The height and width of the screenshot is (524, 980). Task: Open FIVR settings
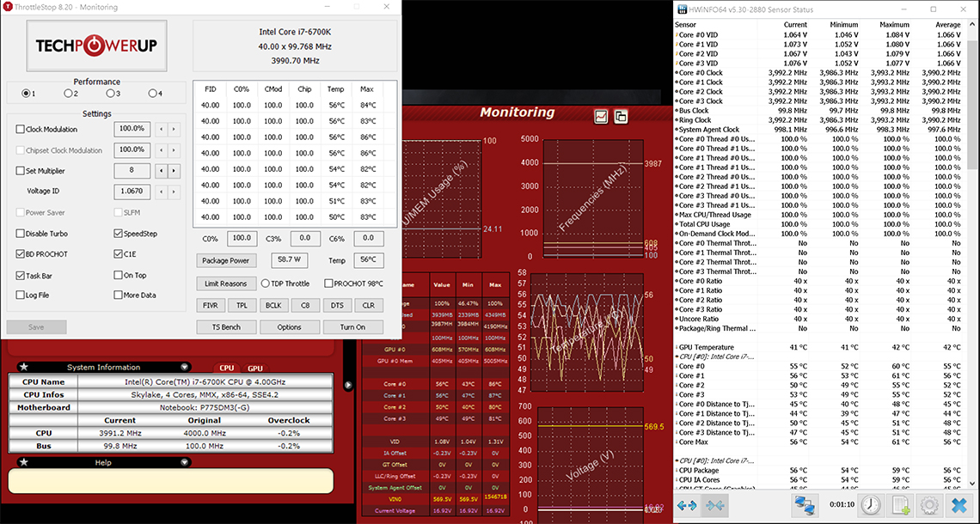[210, 306]
